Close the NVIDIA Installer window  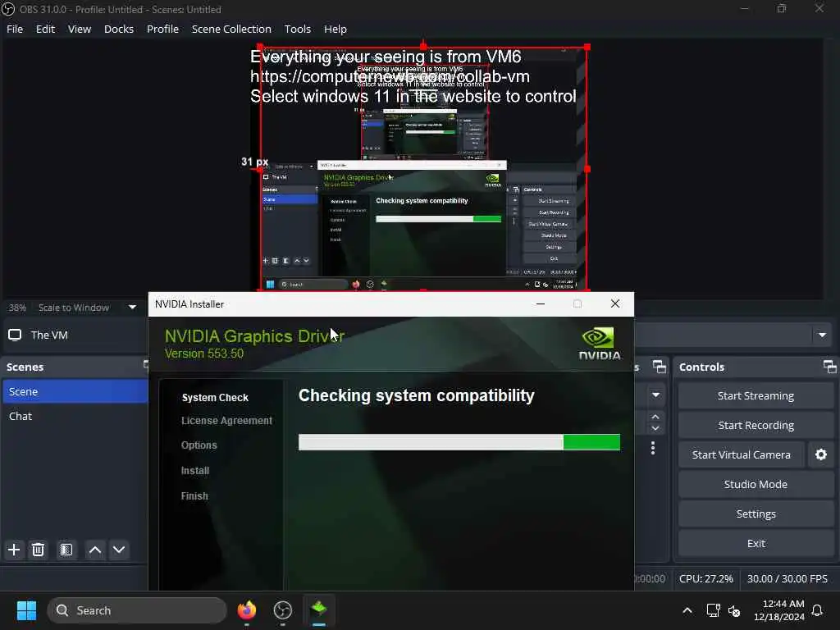coord(615,304)
